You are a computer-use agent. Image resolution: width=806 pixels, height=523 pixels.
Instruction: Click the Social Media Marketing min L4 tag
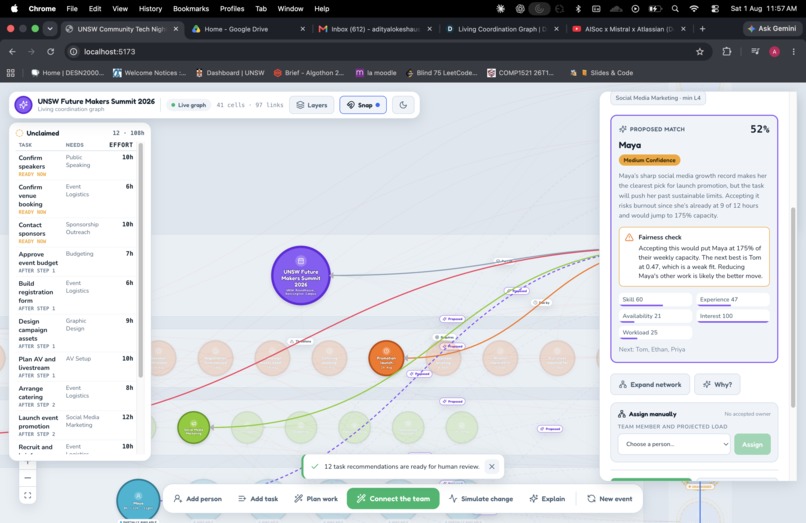coord(658,98)
